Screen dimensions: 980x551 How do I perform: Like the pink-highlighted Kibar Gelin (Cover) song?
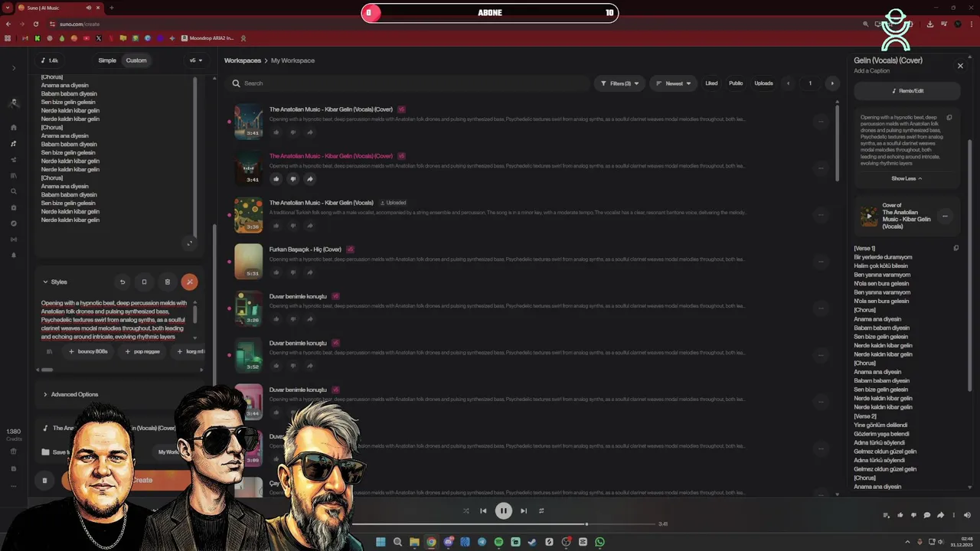pos(276,179)
